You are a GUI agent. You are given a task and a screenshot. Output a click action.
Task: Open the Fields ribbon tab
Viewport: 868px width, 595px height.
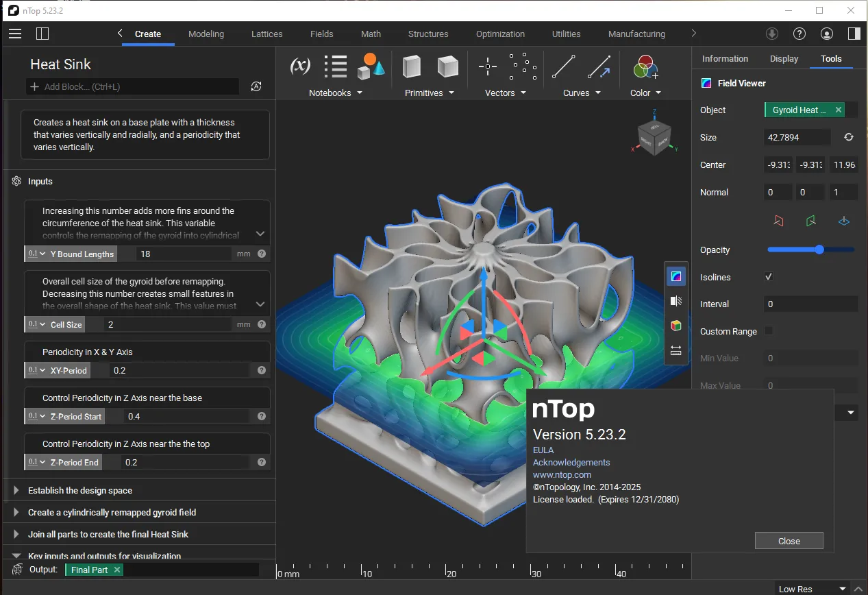(x=321, y=34)
